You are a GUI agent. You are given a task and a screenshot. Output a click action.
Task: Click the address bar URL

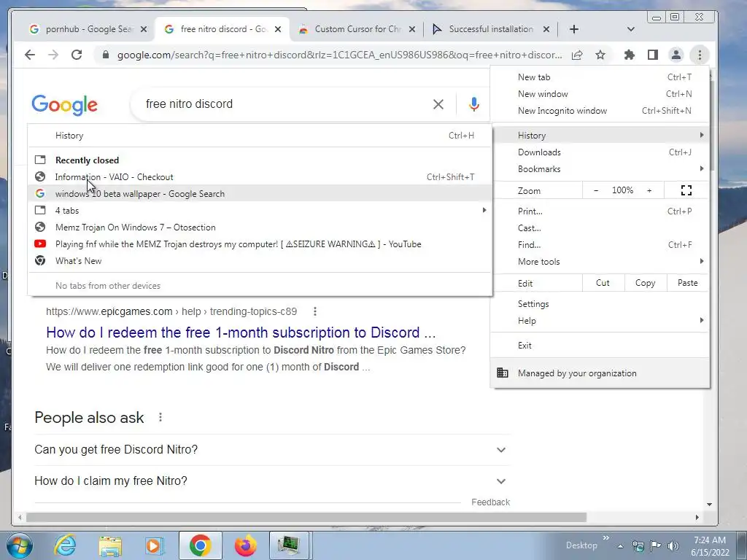click(x=340, y=55)
